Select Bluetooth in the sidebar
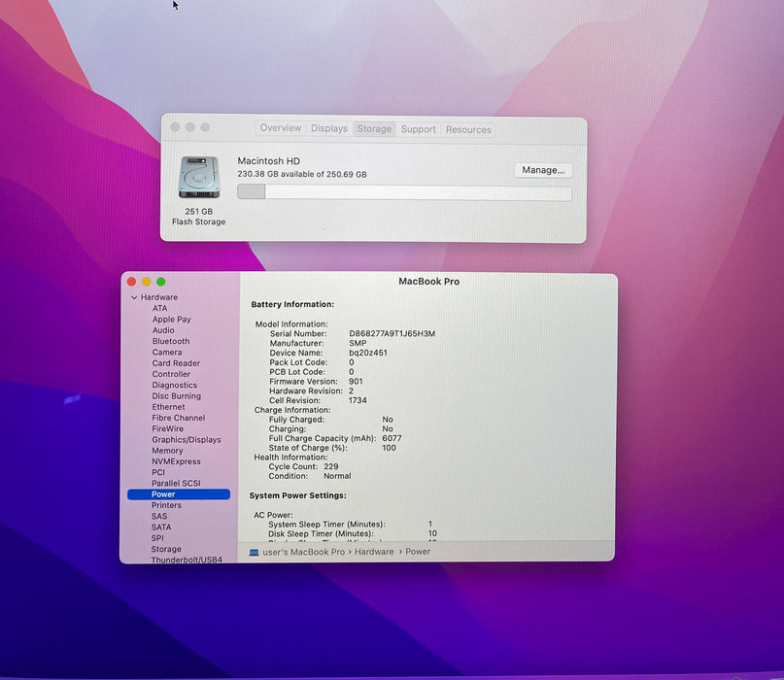This screenshot has height=680, width=784. (171, 341)
